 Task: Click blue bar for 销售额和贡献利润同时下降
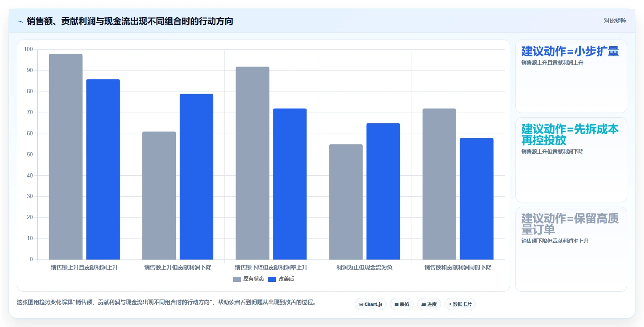(x=477, y=199)
